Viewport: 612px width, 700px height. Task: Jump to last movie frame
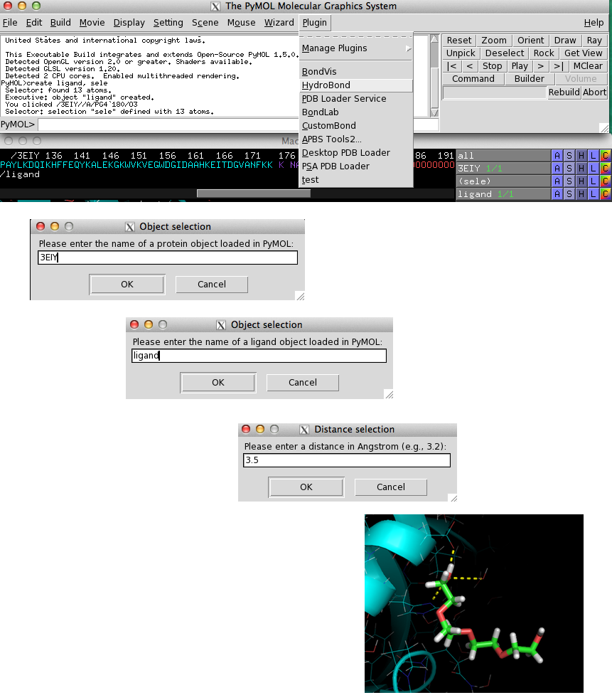[x=558, y=66]
